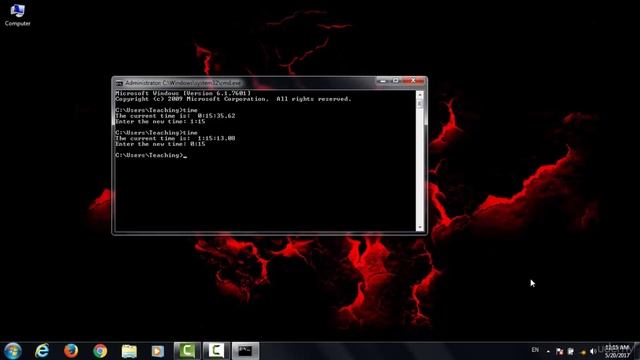Open the EN language indicator
The image size is (640, 360).
tap(535, 350)
